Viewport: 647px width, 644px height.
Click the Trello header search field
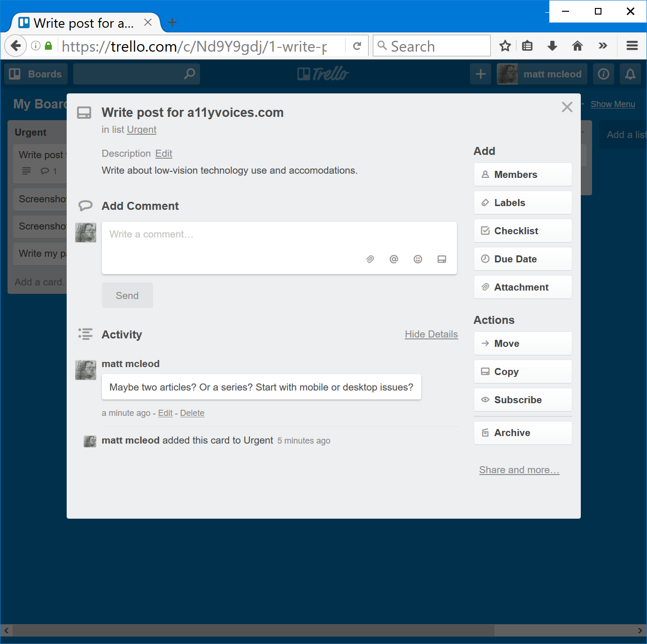tap(137, 74)
